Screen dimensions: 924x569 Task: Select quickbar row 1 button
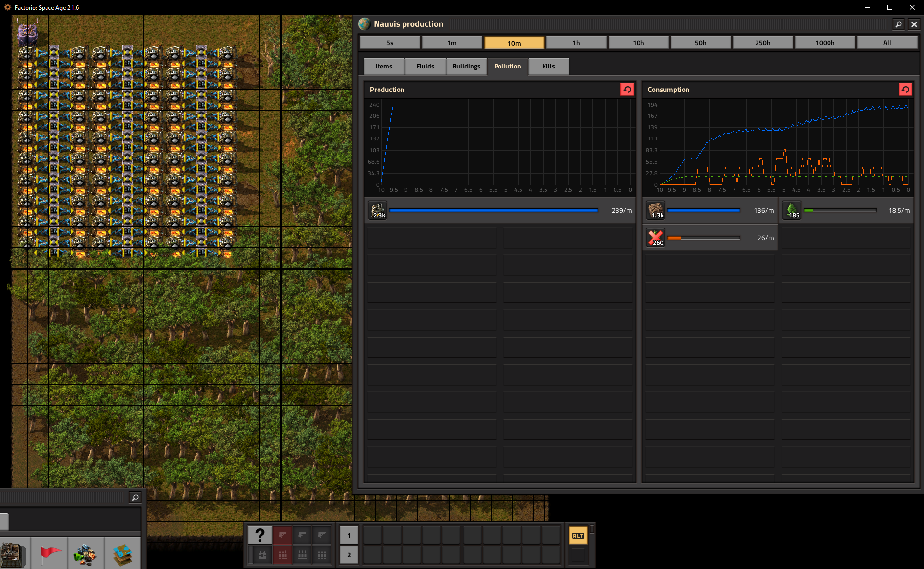349,535
